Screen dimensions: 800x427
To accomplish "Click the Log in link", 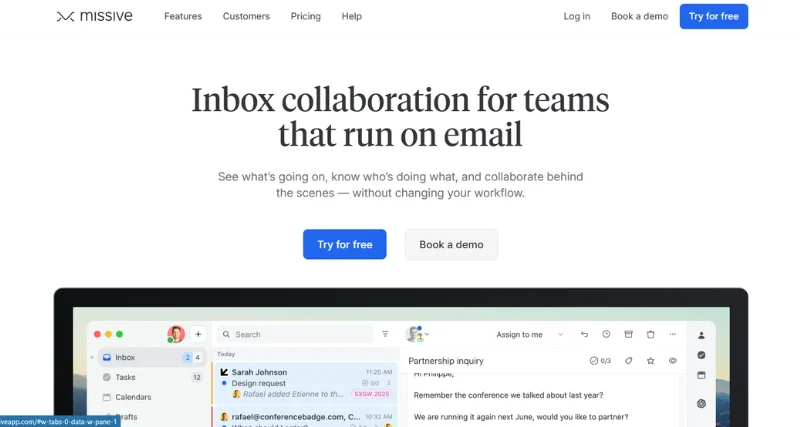I will pyautogui.click(x=577, y=16).
